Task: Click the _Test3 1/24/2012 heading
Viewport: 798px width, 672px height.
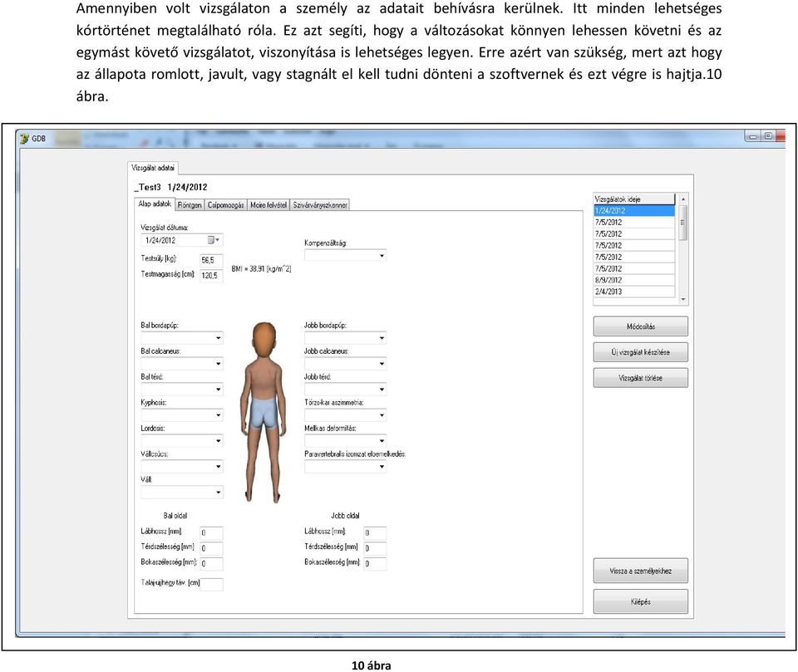Action: point(170,187)
